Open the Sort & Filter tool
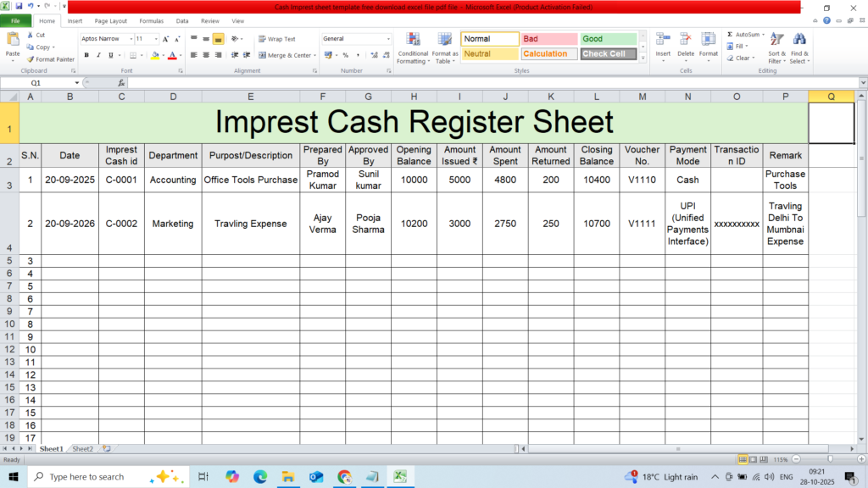Viewport: 868px width, 488px height. (776, 40)
